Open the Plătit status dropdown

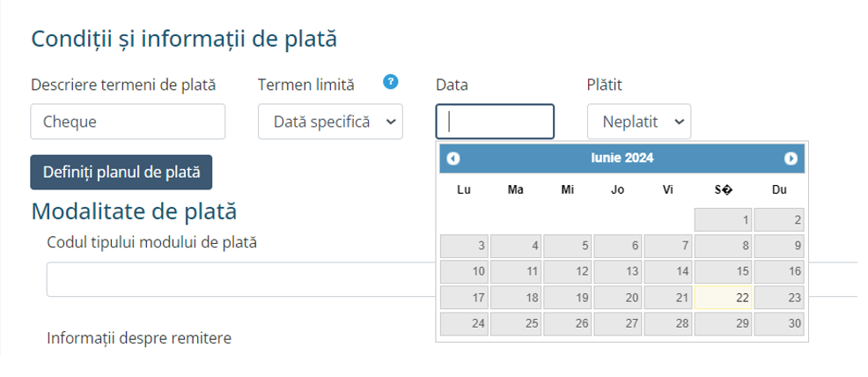point(638,122)
